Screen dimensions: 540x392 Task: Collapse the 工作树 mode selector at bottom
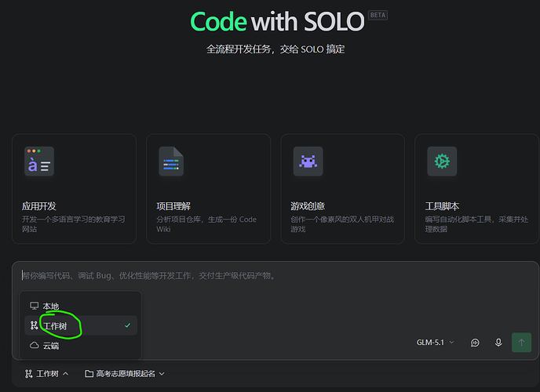tap(46, 374)
